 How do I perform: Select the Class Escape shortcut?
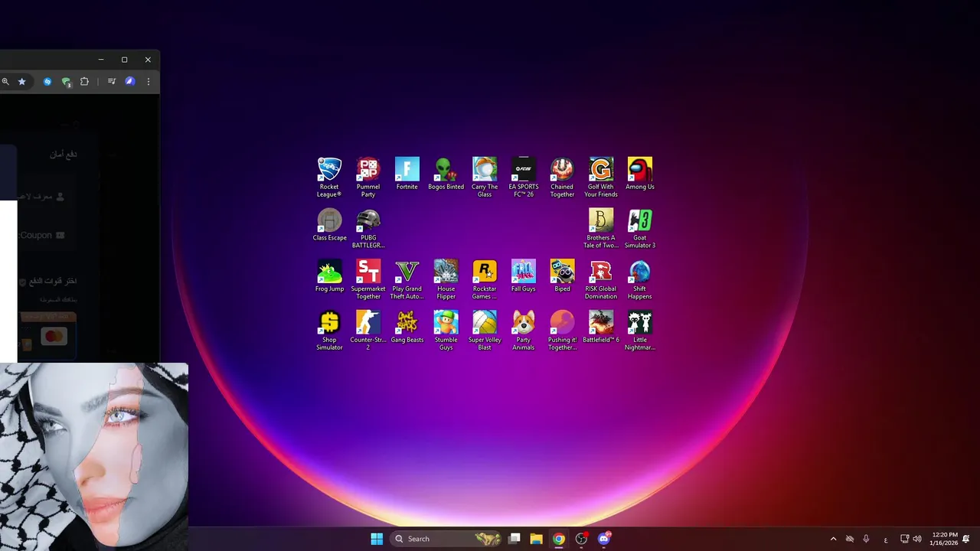click(x=329, y=225)
